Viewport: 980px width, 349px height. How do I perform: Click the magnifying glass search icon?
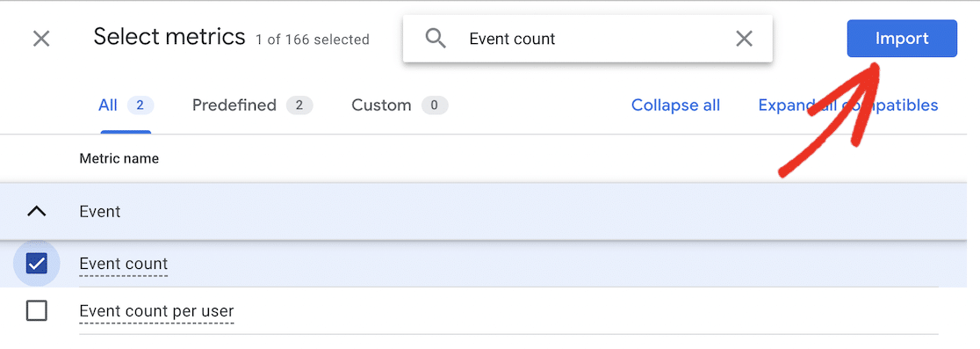click(436, 39)
